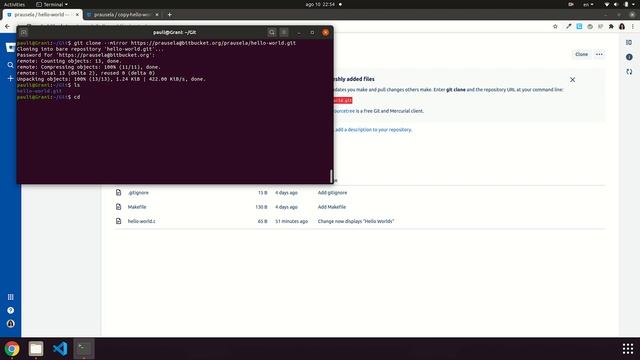Open the Bitbucket search icon in the sidebar

pyautogui.click(x=11, y=65)
